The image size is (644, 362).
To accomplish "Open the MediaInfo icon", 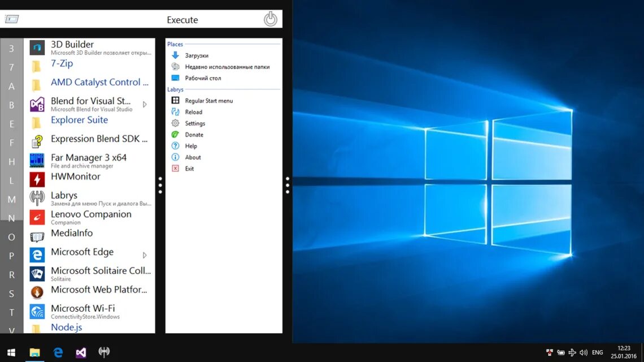I will [37, 236].
